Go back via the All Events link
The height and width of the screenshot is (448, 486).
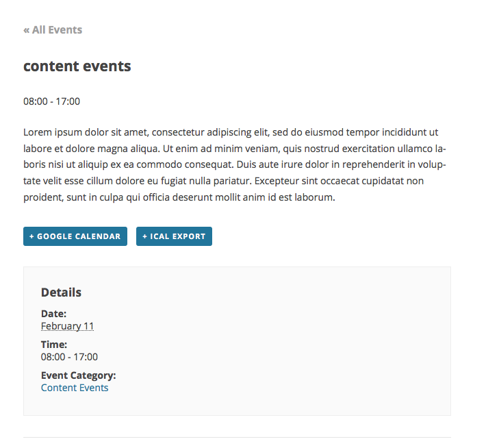pyautogui.click(x=53, y=30)
